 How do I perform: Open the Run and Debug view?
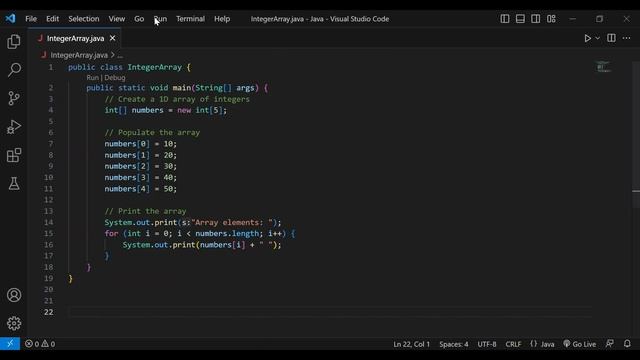point(14,127)
